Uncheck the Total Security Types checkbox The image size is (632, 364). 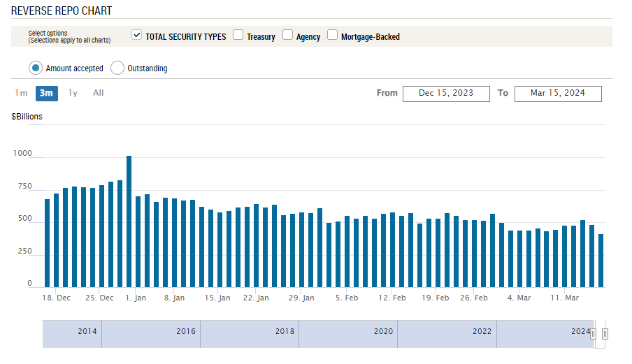point(136,35)
